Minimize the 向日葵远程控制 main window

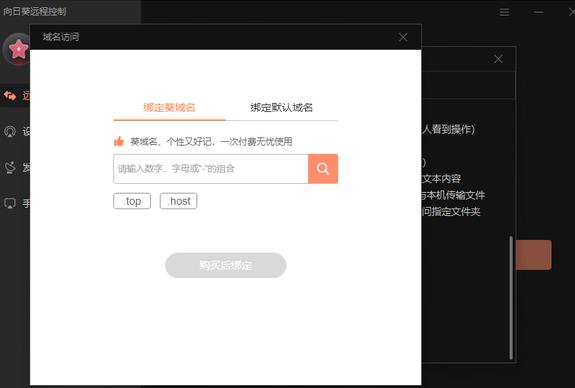click(x=538, y=12)
